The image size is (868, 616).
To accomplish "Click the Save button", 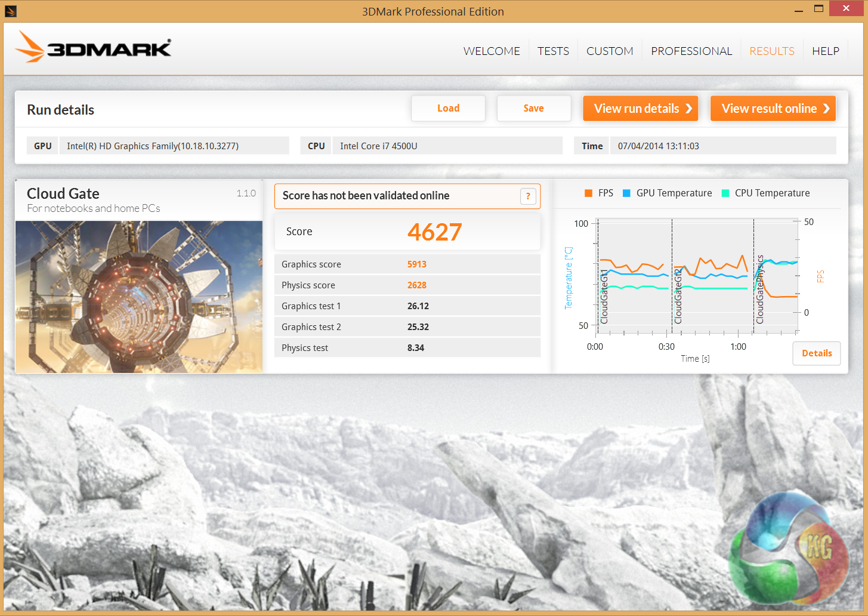I will (534, 108).
